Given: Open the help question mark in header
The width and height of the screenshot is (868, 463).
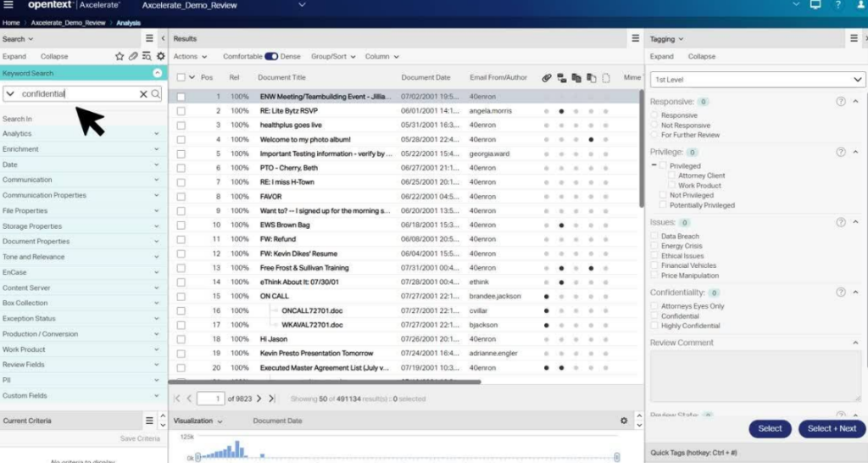Looking at the screenshot, I should [x=838, y=5].
